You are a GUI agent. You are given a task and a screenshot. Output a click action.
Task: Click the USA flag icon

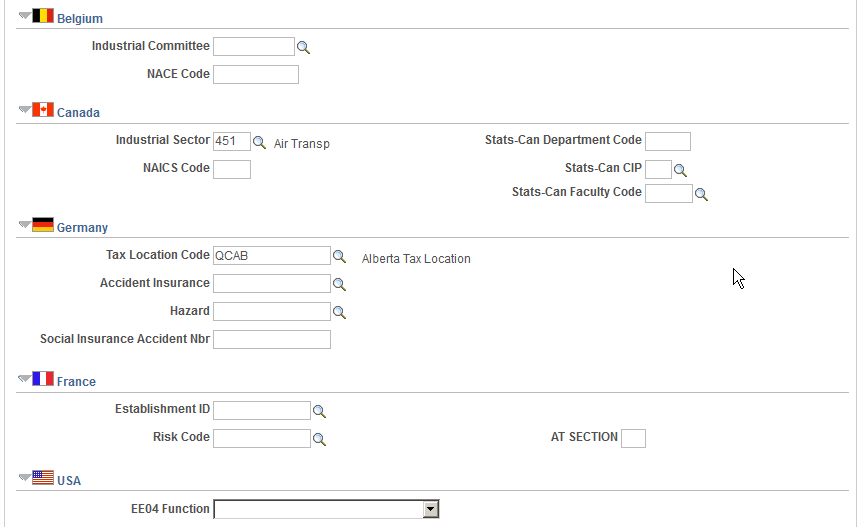point(43,477)
